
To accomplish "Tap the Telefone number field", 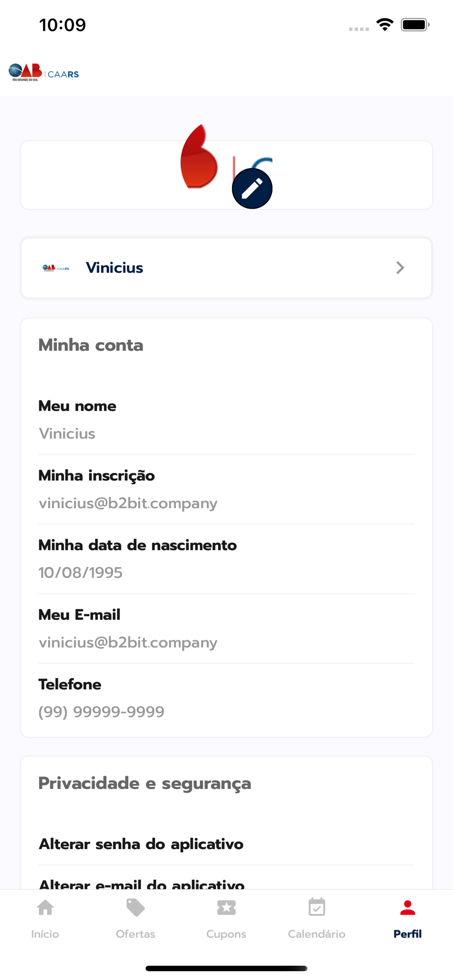I will [x=101, y=712].
